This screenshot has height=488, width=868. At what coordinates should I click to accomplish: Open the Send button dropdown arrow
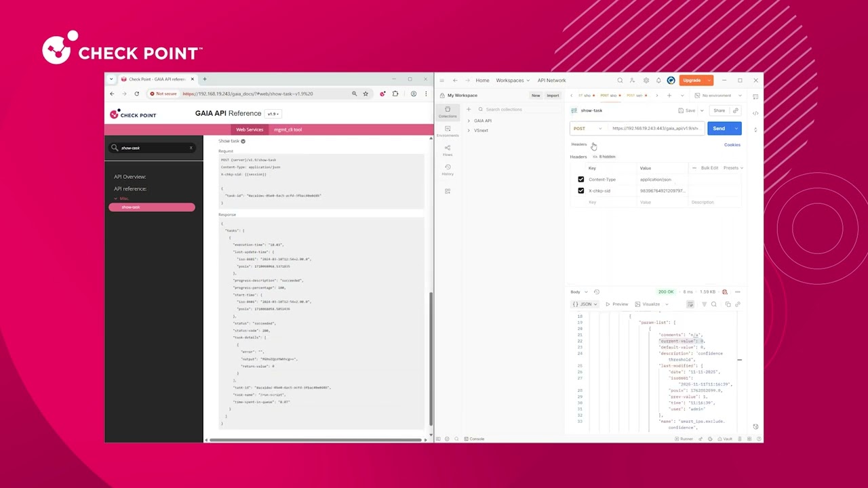click(x=736, y=129)
